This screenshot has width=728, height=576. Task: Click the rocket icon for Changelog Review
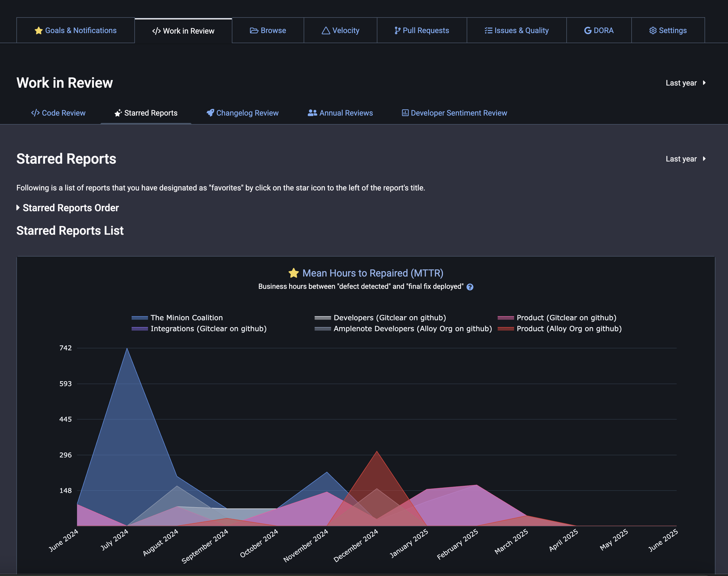click(x=210, y=113)
